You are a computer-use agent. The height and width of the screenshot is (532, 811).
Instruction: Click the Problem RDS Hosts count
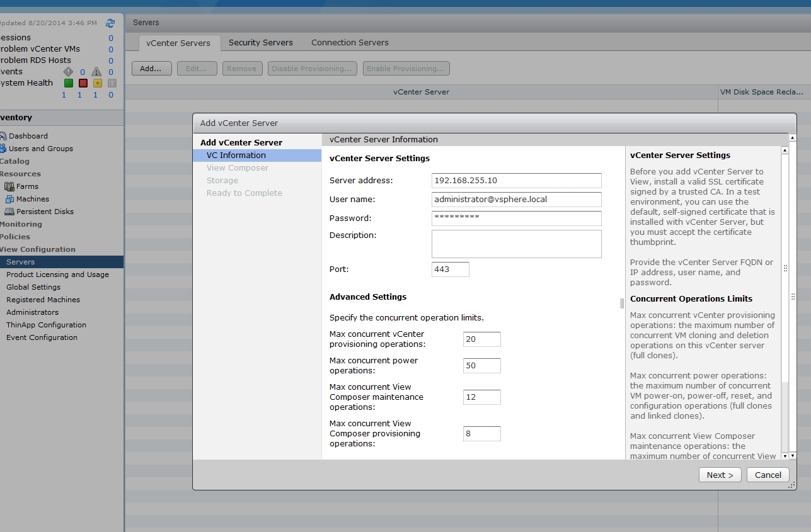111,60
